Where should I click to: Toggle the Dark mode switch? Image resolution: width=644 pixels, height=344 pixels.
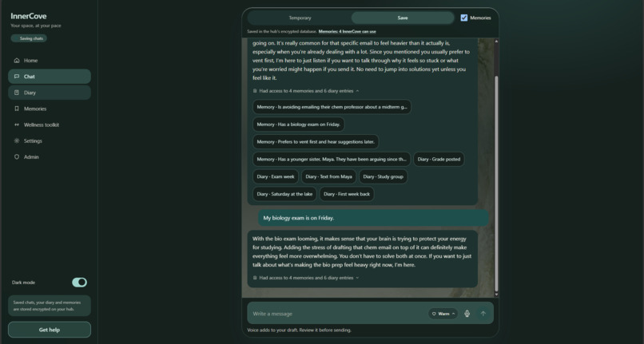click(x=79, y=283)
